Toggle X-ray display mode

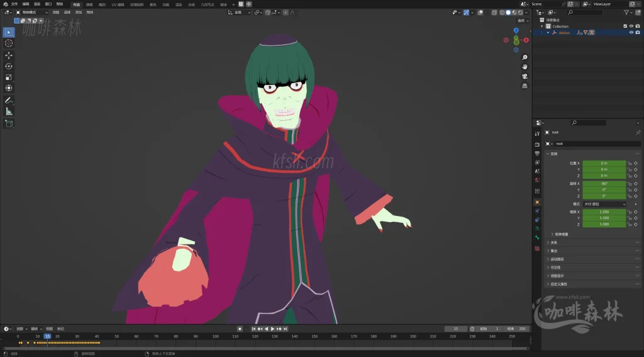494,13
